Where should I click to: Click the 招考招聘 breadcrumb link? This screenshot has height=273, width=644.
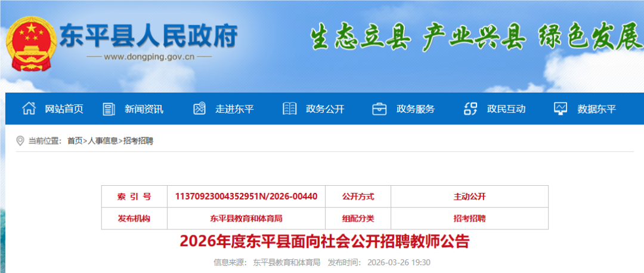pos(138,141)
